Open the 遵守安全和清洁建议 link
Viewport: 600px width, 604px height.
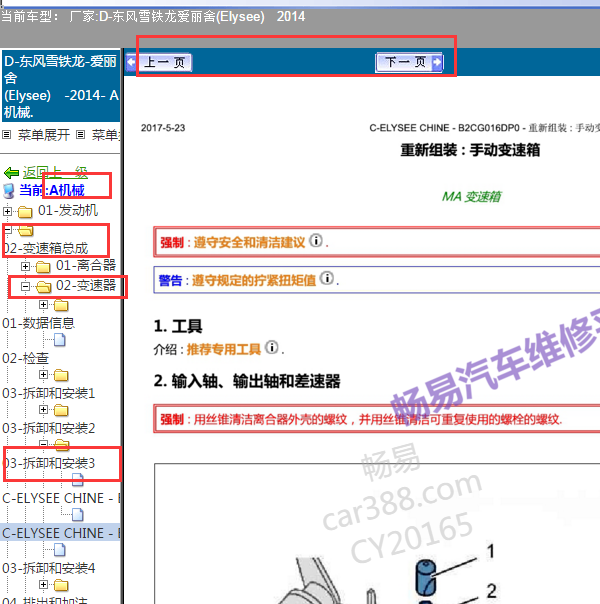249,242
